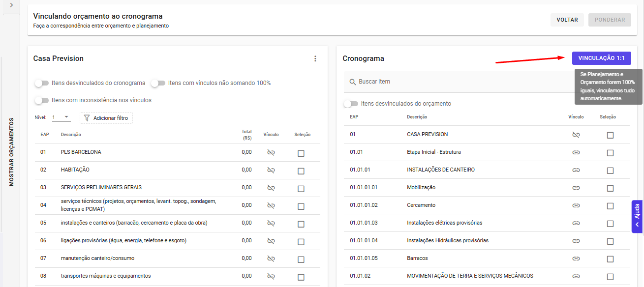Click the unlink icon for SERVIÇOS PRELIMINARES GERAIS
The image size is (644, 287).
point(271,188)
